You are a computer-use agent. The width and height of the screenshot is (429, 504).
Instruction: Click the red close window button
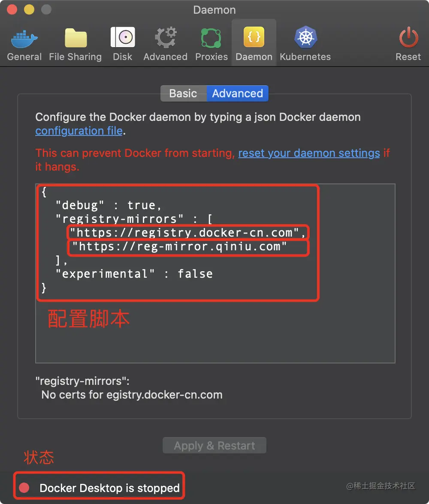[x=12, y=9]
